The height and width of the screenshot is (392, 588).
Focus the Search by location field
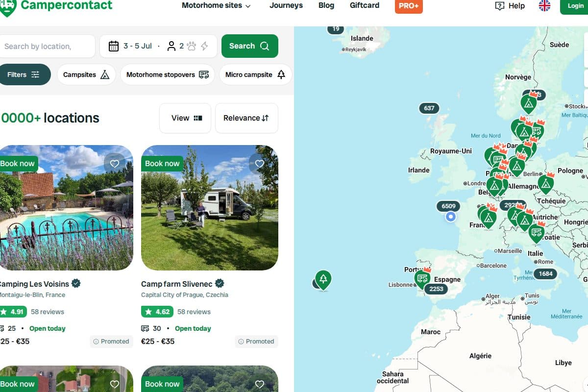(x=47, y=46)
